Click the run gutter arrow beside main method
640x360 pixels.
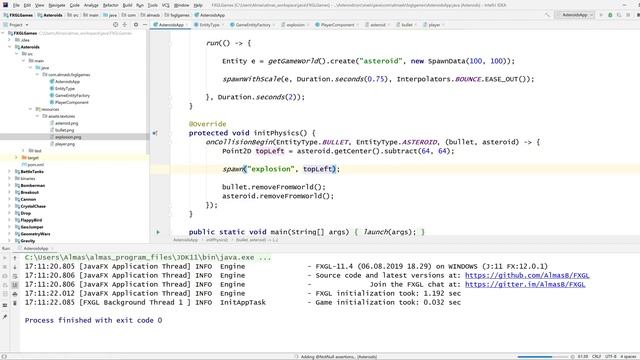point(158,232)
